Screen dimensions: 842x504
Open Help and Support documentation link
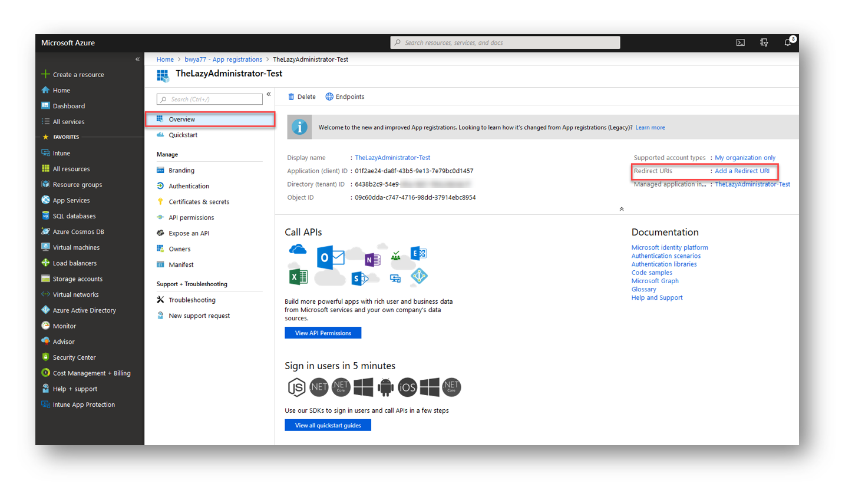(657, 297)
